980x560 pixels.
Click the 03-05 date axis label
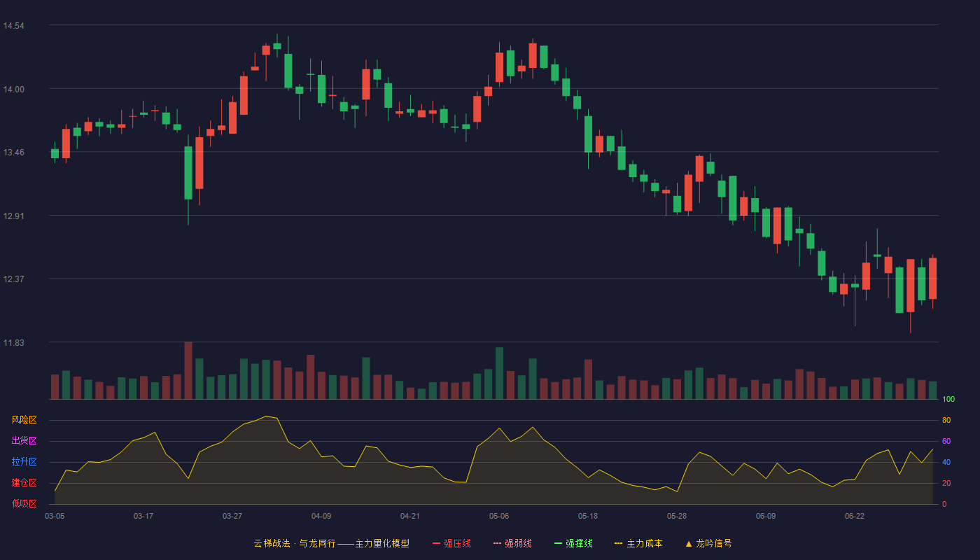[x=55, y=516]
